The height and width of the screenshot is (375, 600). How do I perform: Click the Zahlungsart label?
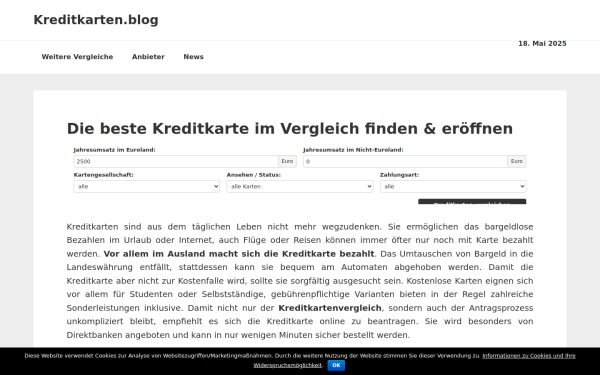pos(399,175)
